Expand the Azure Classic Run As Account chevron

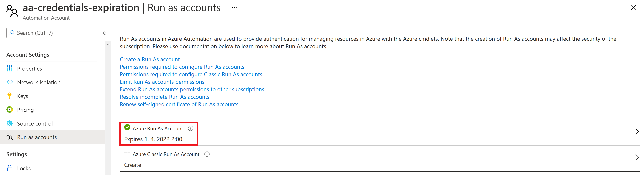(x=637, y=157)
